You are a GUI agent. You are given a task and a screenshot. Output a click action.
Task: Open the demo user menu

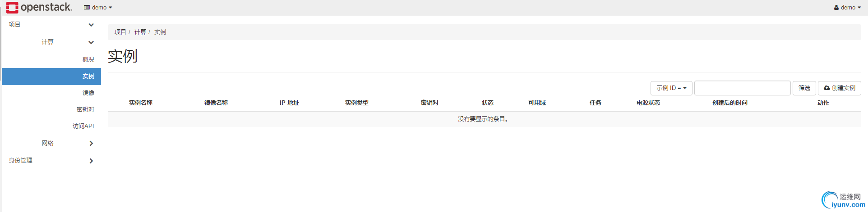click(848, 8)
